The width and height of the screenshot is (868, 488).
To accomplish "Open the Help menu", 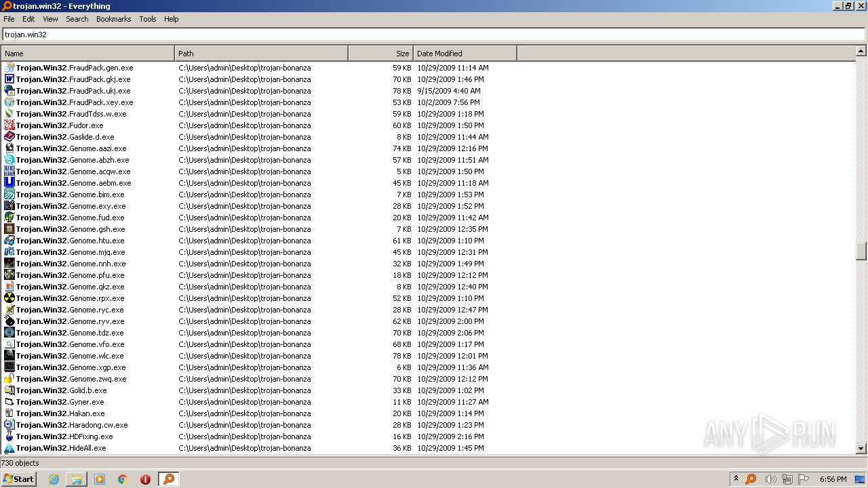I will point(172,19).
